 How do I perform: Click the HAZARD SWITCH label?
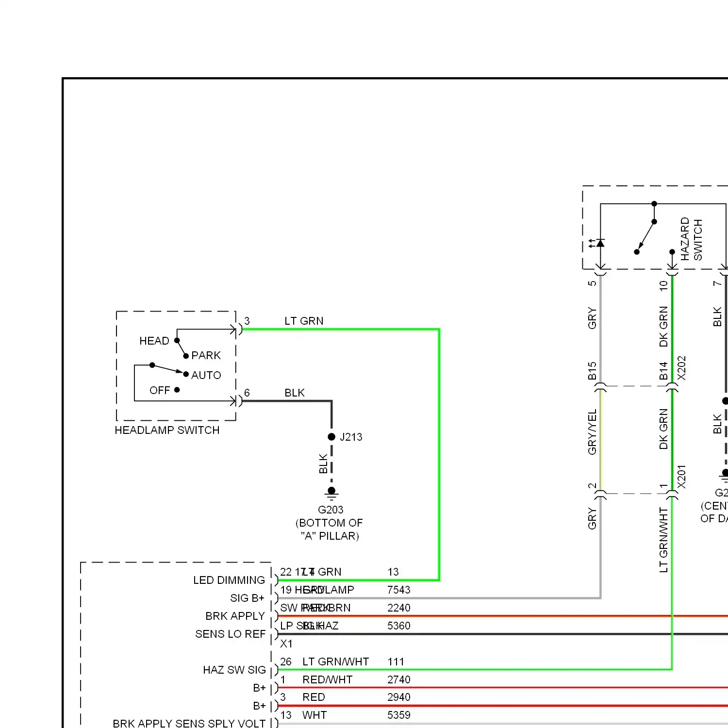[691, 239]
